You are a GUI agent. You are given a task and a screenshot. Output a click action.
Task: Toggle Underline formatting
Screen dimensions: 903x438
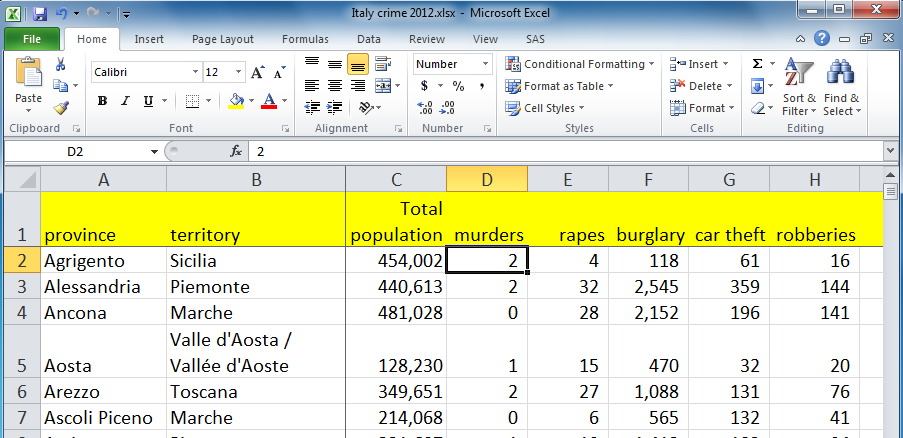[148, 101]
